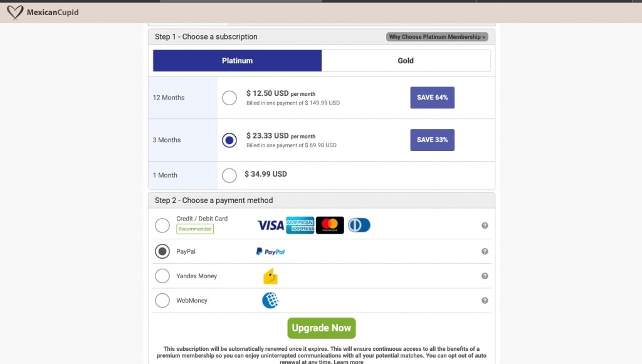Click the Visa card logo
The width and height of the screenshot is (642, 364).
point(270,226)
